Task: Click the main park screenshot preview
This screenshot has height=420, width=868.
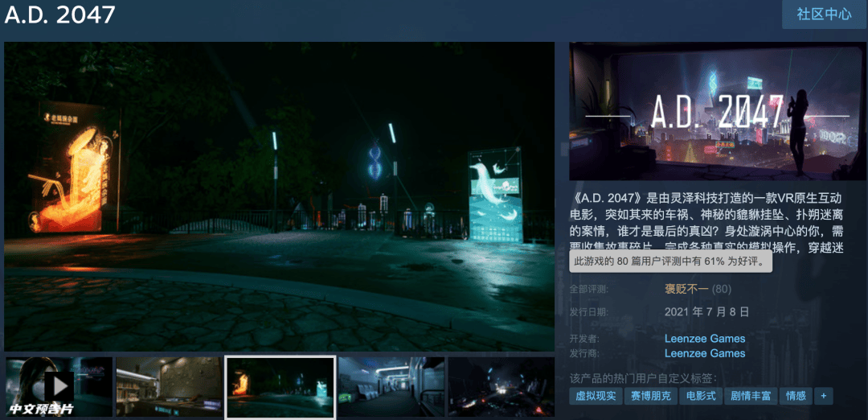Action: tap(280, 196)
